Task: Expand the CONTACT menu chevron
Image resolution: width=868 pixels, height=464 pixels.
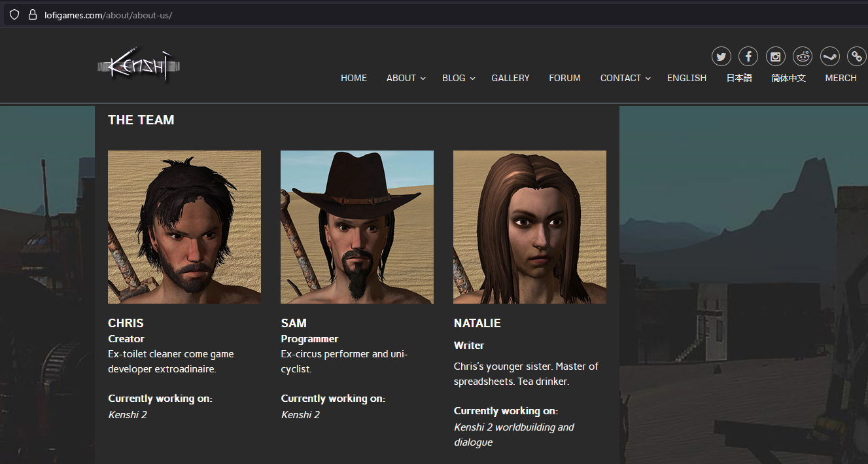Action: tap(648, 79)
